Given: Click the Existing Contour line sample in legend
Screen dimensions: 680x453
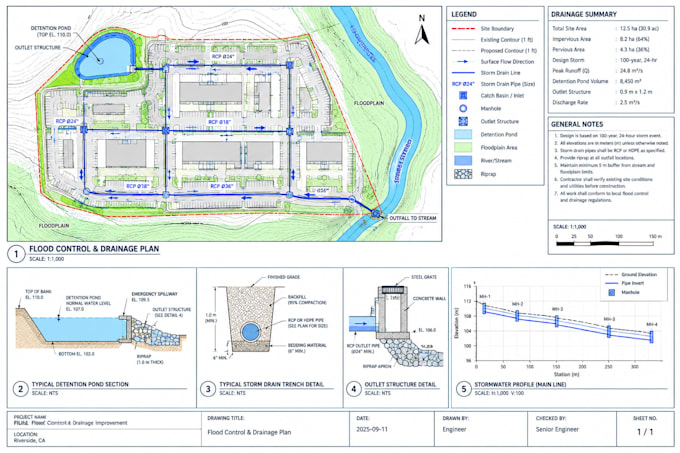Looking at the screenshot, I should tap(463, 39).
